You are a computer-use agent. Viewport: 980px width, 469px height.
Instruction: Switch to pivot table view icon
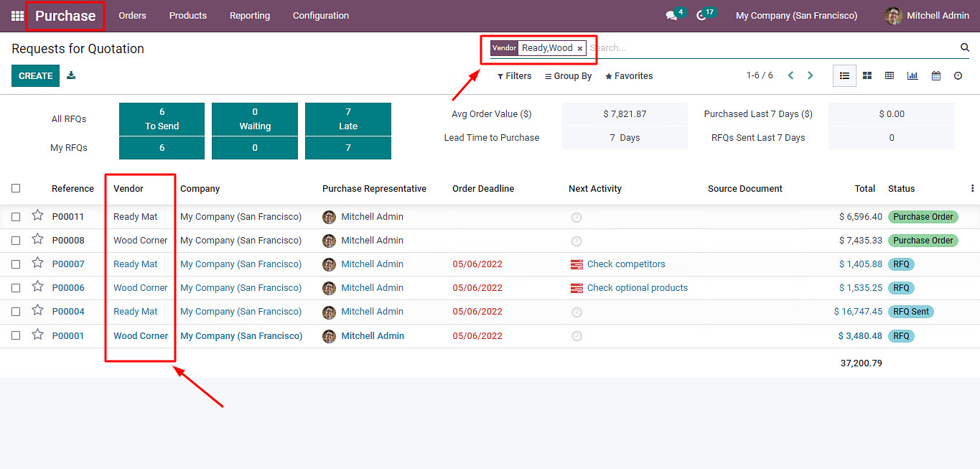[890, 75]
